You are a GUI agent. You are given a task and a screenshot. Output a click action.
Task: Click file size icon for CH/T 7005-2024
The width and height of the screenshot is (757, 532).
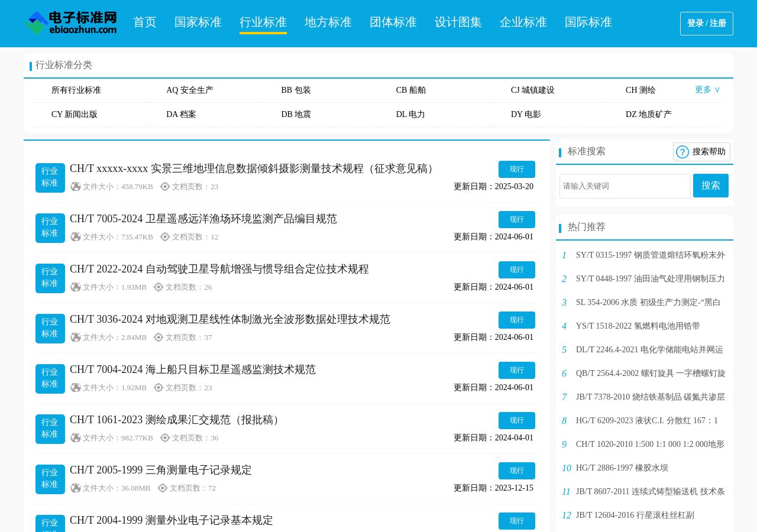pos(76,237)
